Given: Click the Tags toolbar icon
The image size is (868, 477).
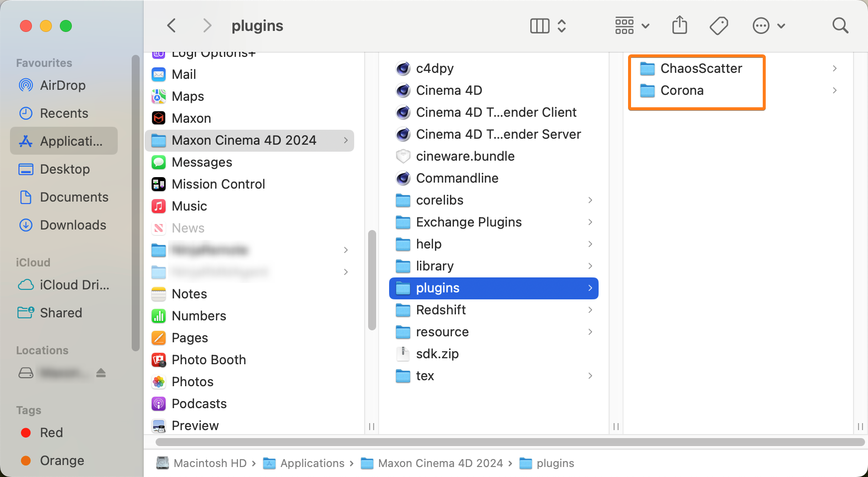Looking at the screenshot, I should pyautogui.click(x=719, y=25).
